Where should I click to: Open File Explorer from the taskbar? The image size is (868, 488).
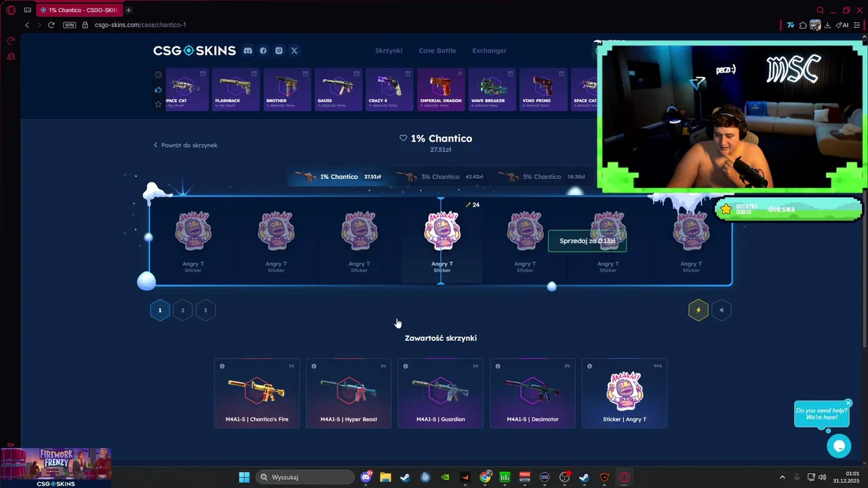pyautogui.click(x=385, y=477)
